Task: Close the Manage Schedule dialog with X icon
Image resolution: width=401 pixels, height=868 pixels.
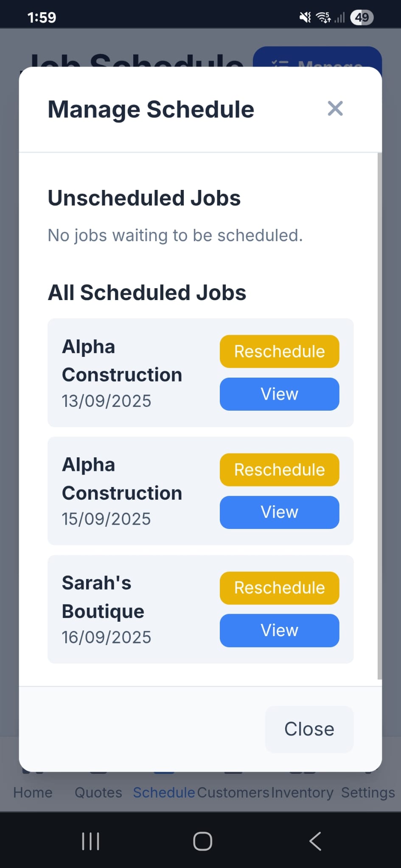Action: point(335,109)
